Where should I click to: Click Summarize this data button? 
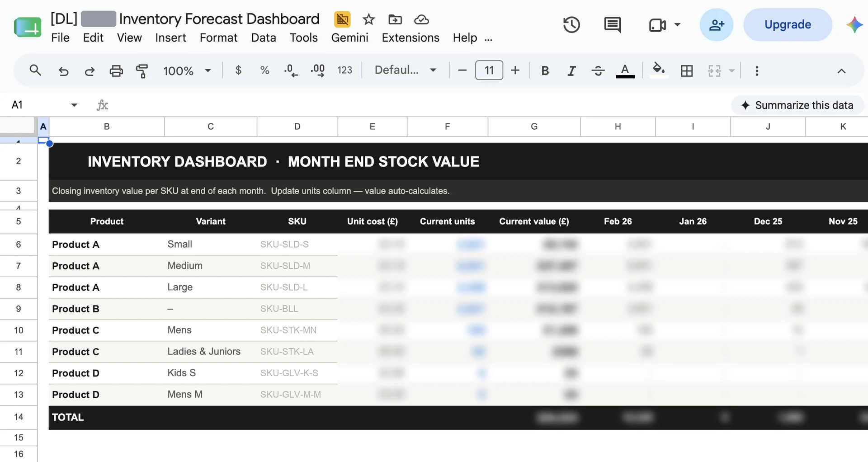point(797,105)
